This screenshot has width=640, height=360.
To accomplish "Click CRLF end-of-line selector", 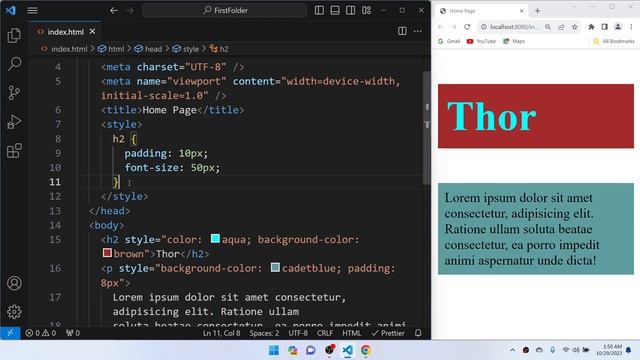I will pos(325,333).
